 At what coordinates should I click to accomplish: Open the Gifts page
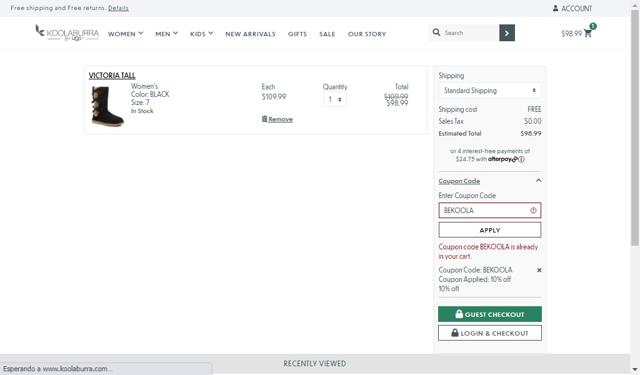pos(297,34)
